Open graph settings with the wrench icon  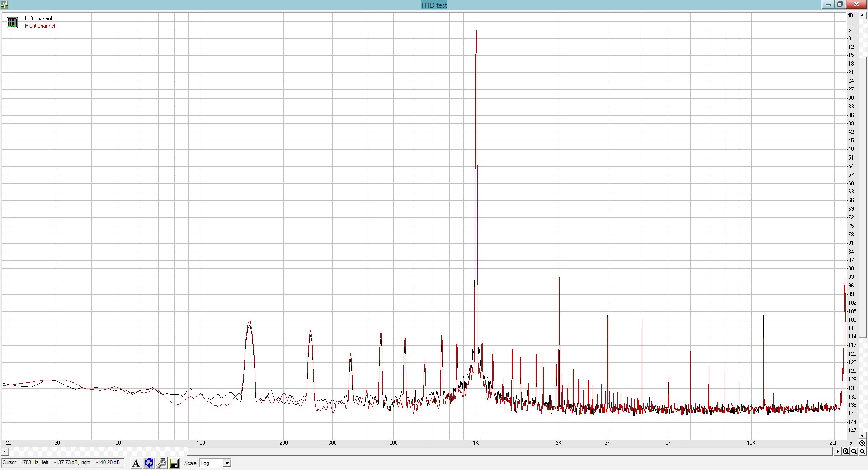[161, 463]
